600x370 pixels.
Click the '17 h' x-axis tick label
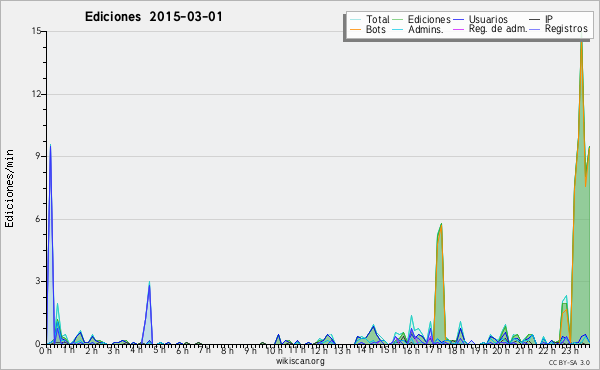(434, 350)
